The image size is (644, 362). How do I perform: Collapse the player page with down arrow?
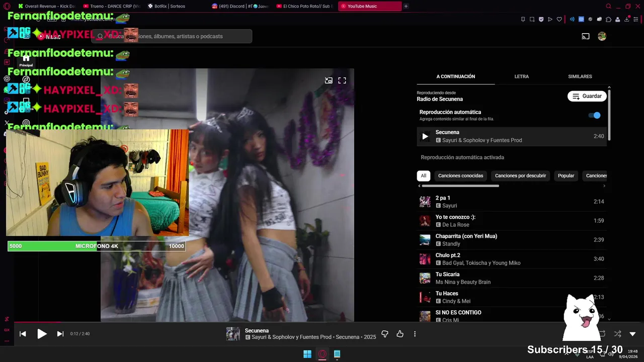click(x=632, y=334)
